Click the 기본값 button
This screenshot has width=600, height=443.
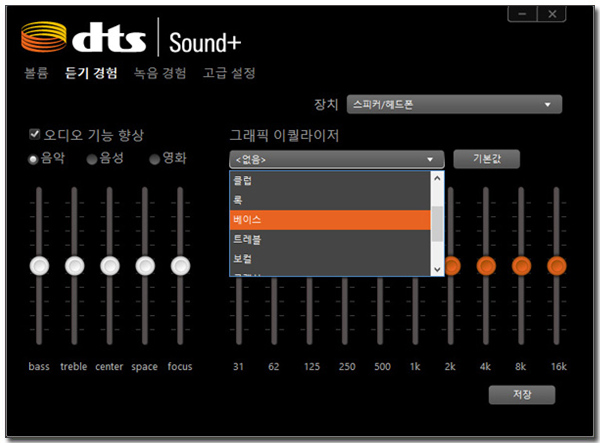pos(486,159)
